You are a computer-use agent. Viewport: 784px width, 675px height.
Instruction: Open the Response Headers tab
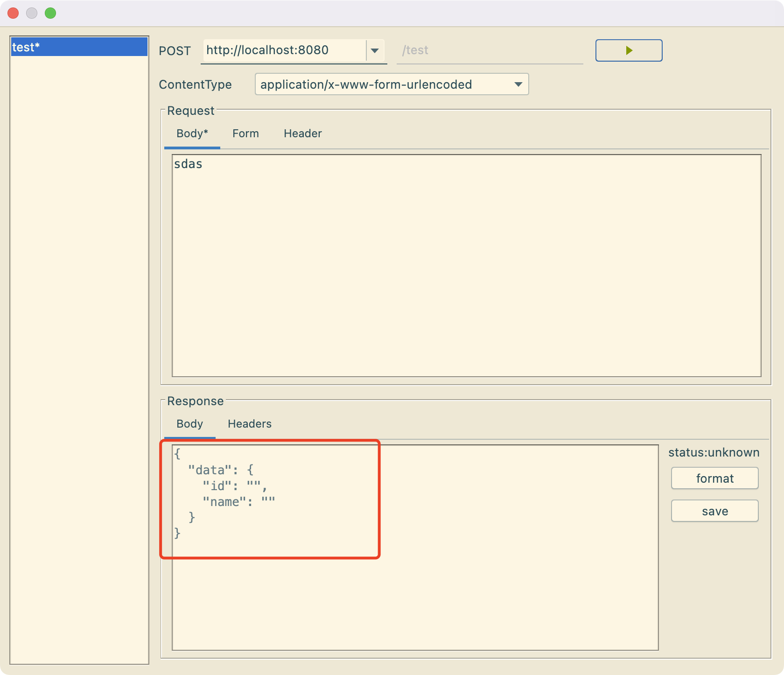(250, 424)
